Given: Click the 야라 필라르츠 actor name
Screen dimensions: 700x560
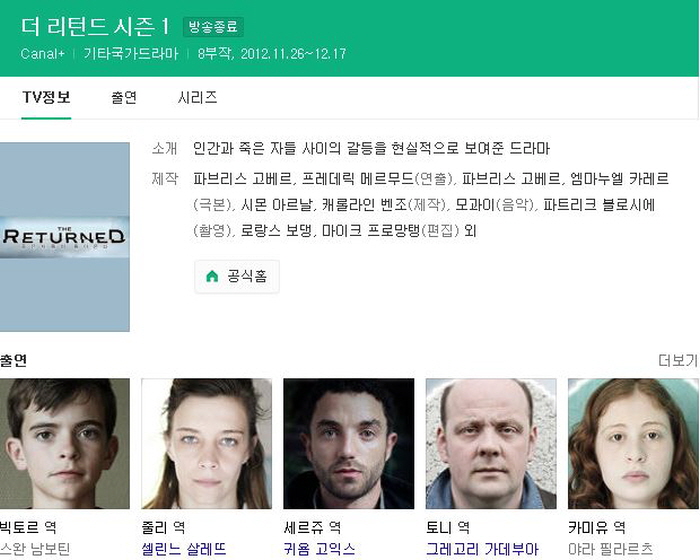Looking at the screenshot, I should coord(610,549).
